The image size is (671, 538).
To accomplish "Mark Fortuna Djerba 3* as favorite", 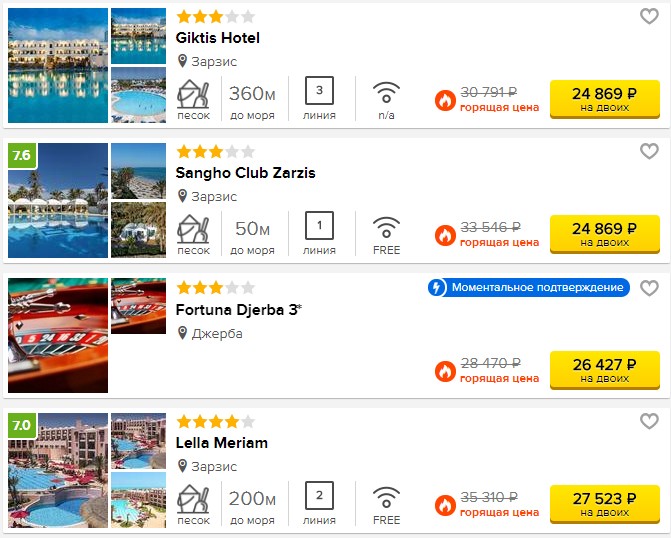I will (649, 288).
